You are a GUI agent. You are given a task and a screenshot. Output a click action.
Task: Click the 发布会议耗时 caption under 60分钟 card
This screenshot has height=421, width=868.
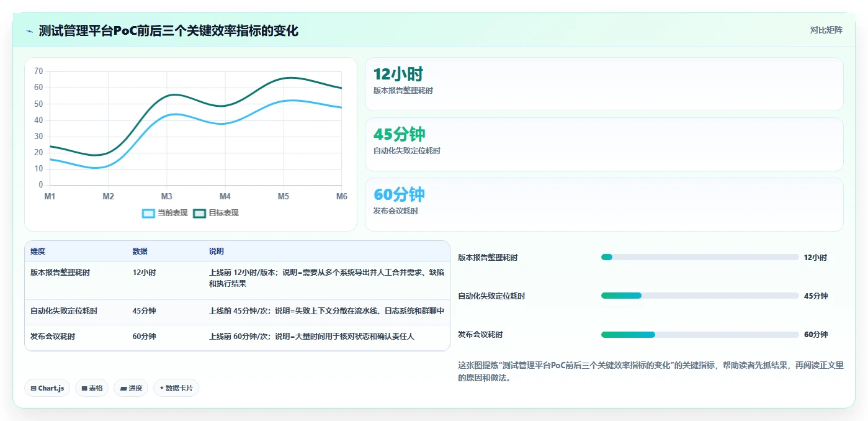coord(396,211)
